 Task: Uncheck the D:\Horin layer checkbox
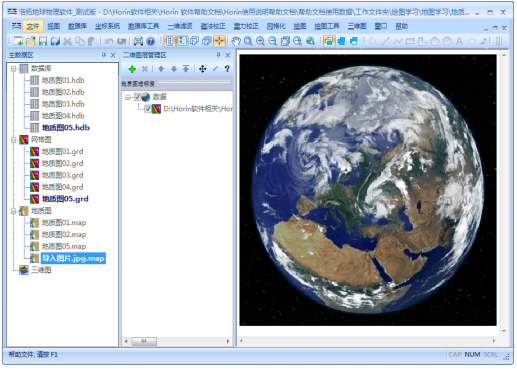[148, 109]
